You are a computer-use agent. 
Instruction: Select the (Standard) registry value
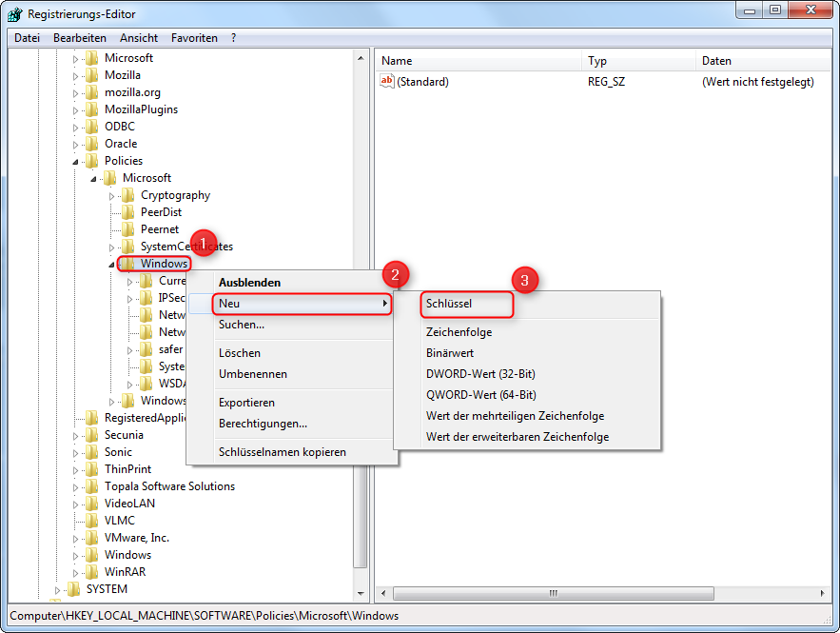424,81
